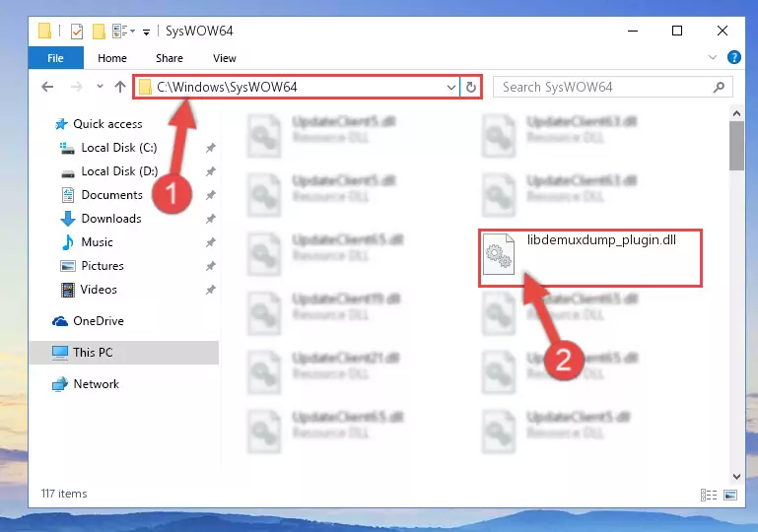Image resolution: width=758 pixels, height=532 pixels.
Task: Open Music in the sidebar
Action: tap(97, 242)
